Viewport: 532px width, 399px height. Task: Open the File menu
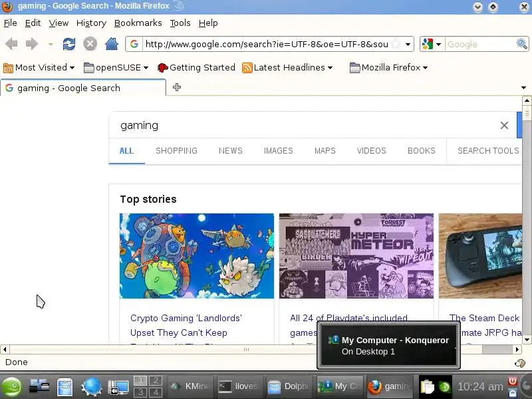point(10,23)
